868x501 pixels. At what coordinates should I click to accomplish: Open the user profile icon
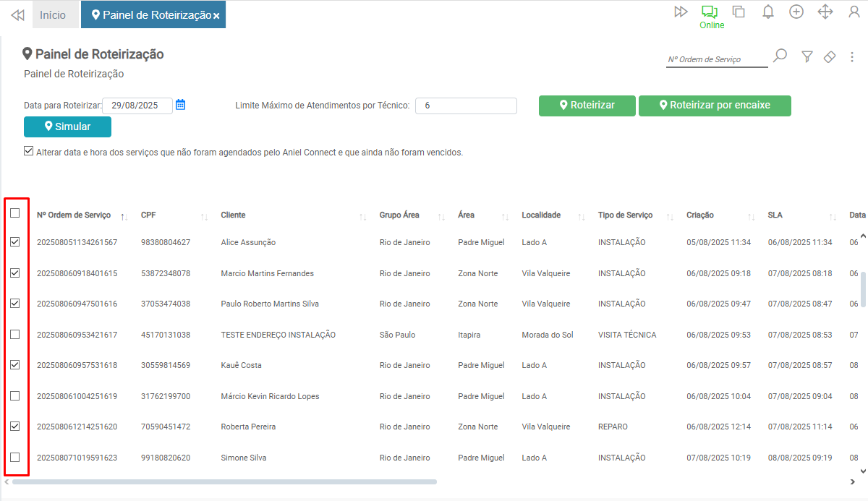click(x=853, y=12)
